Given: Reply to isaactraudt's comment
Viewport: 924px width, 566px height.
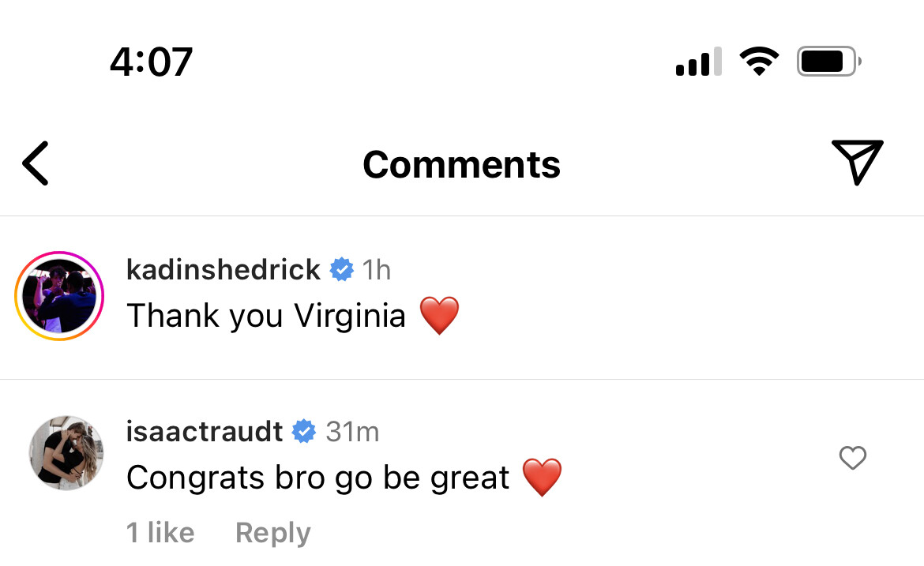Looking at the screenshot, I should click(x=272, y=534).
